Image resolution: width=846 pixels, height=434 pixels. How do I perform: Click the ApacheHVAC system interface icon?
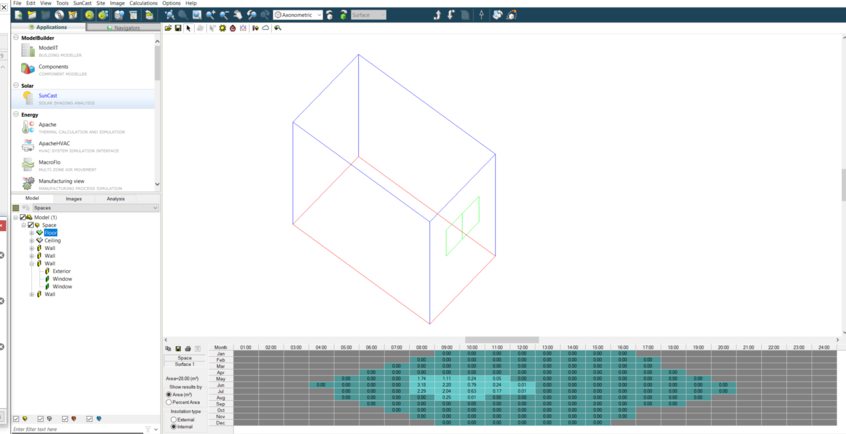28,145
